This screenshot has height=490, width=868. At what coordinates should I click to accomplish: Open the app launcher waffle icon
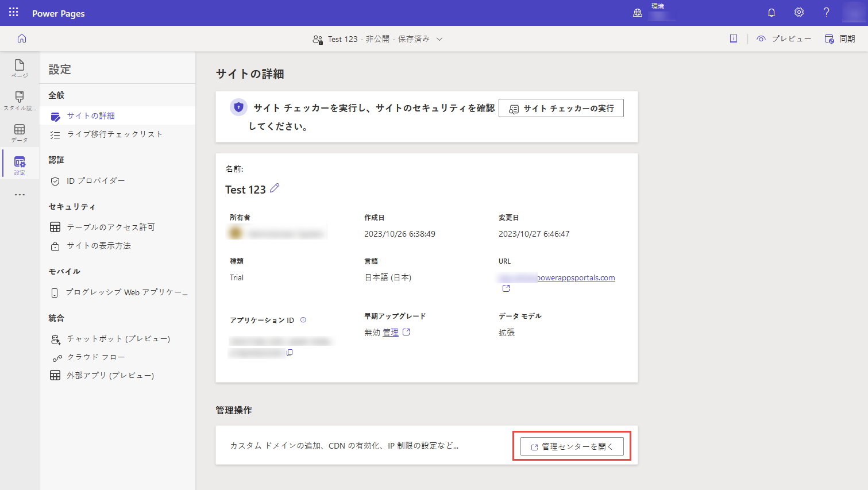14,12
